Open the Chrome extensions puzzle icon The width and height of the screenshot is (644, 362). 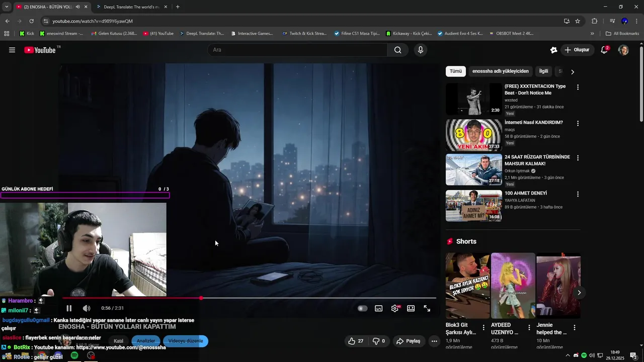594,21
